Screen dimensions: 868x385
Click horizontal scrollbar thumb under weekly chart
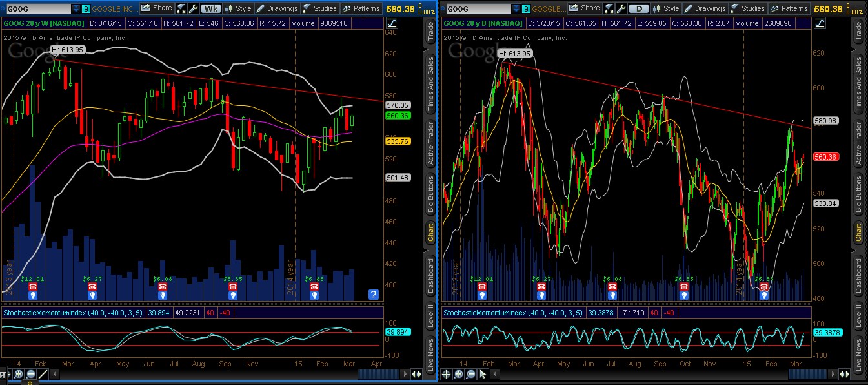379,374
